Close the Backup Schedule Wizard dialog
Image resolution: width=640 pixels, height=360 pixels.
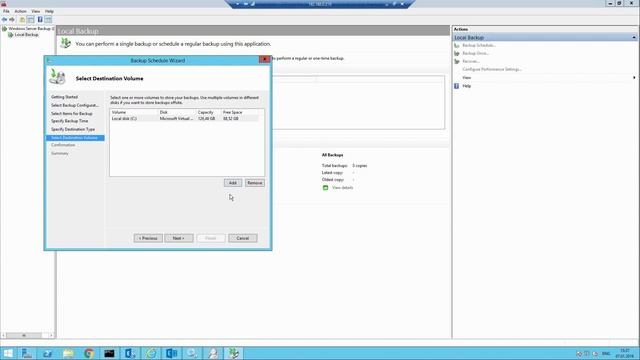(264, 60)
